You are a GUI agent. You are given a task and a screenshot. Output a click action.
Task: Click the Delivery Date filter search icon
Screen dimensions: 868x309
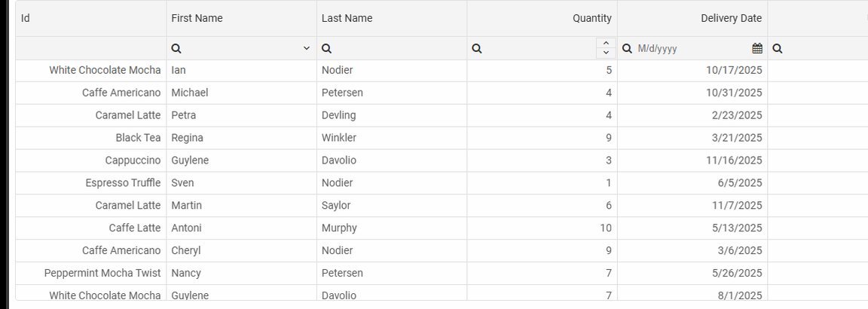click(x=627, y=49)
